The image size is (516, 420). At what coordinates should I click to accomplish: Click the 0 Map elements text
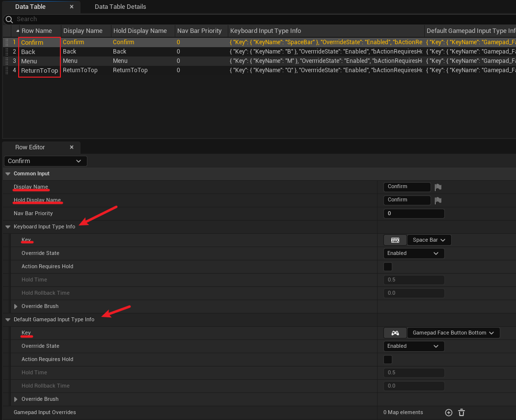coord(403,412)
